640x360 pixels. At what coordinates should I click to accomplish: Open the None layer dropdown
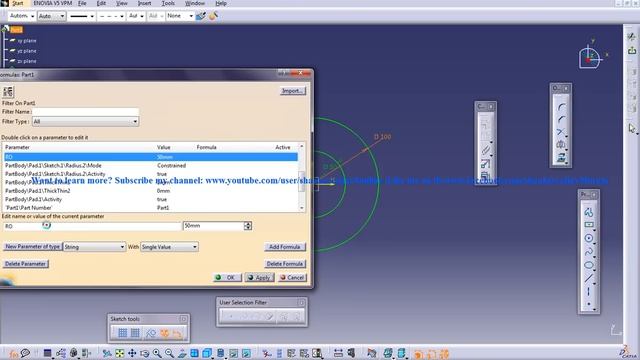pyautogui.click(x=180, y=16)
